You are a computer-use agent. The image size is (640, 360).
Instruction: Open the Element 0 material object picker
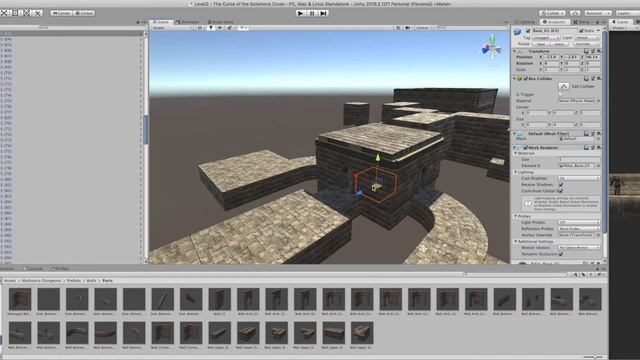[x=598, y=166]
